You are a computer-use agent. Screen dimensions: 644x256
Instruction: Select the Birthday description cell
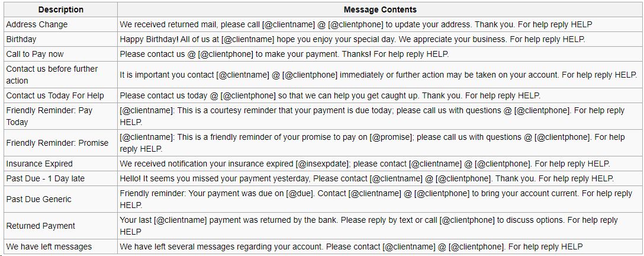coord(61,40)
